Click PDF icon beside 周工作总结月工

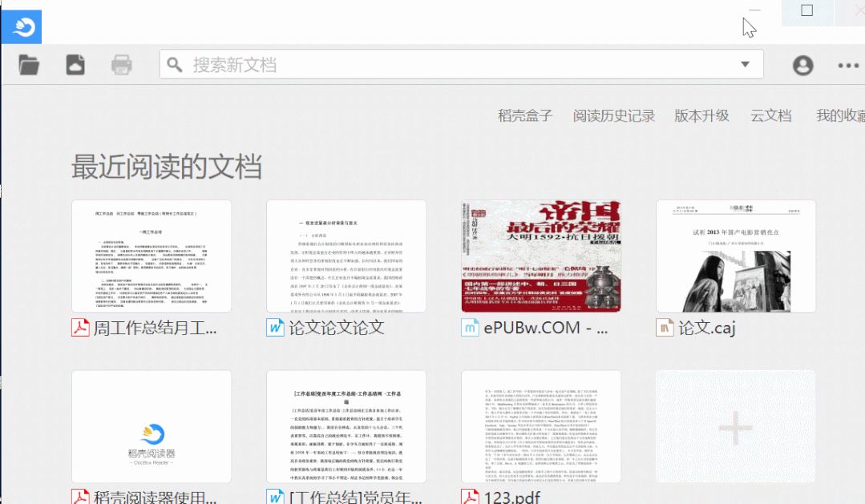(80, 328)
